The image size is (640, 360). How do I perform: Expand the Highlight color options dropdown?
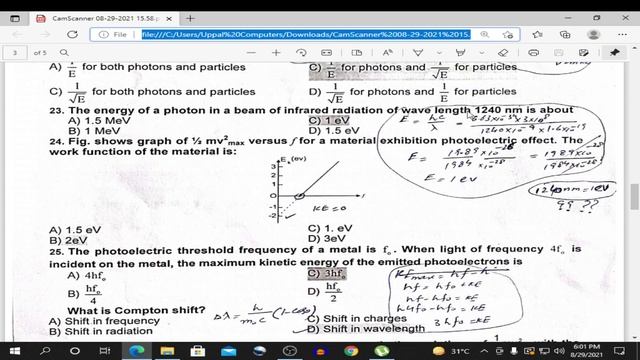(x=482, y=53)
